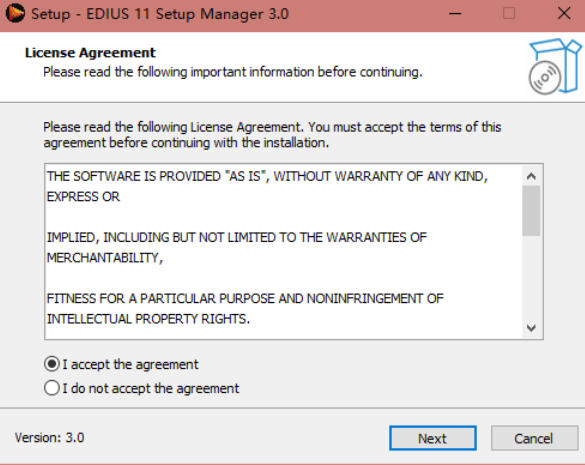Click empty scrollbar track below the thumb

click(x=531, y=277)
